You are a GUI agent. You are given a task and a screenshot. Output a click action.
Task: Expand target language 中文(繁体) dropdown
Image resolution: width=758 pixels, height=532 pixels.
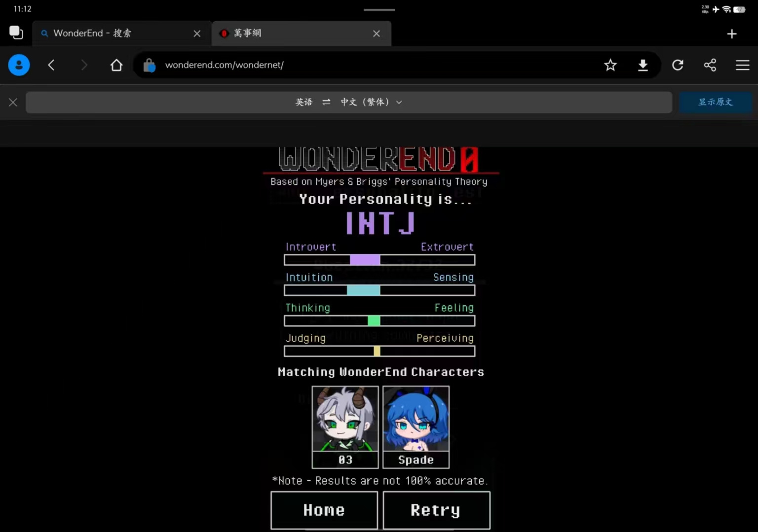[371, 102]
